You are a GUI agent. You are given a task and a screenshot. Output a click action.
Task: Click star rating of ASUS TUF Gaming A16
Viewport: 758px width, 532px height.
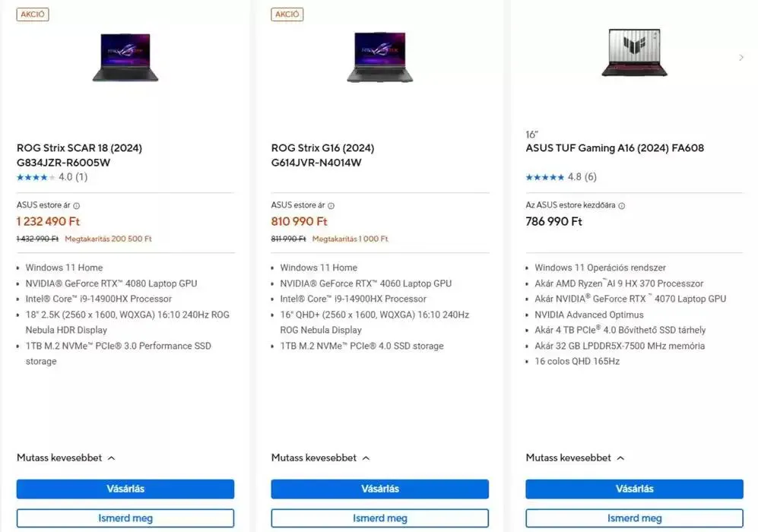point(544,177)
